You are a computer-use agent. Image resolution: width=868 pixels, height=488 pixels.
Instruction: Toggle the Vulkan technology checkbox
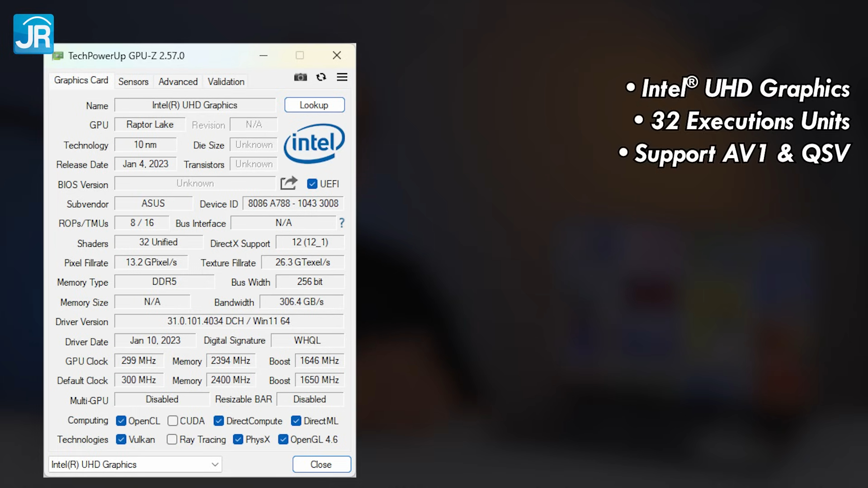click(121, 439)
